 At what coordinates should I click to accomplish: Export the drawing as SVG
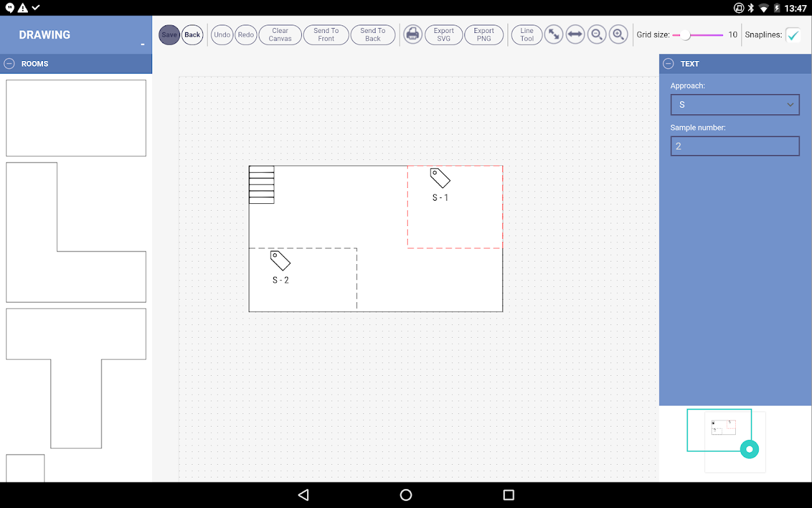tap(444, 35)
